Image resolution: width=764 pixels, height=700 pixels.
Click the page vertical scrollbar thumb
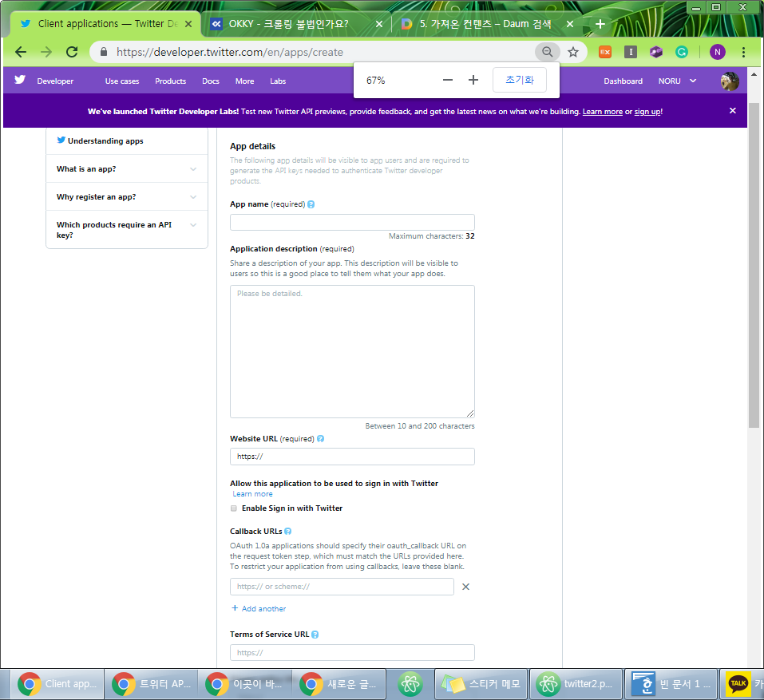click(754, 265)
